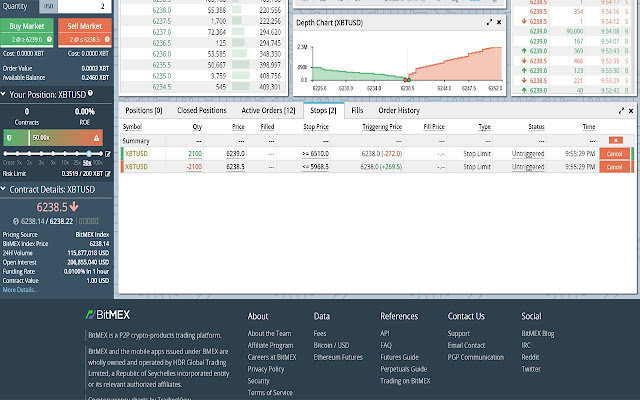Open the Privacy Policy footer link
640x400 pixels.
tap(266, 369)
